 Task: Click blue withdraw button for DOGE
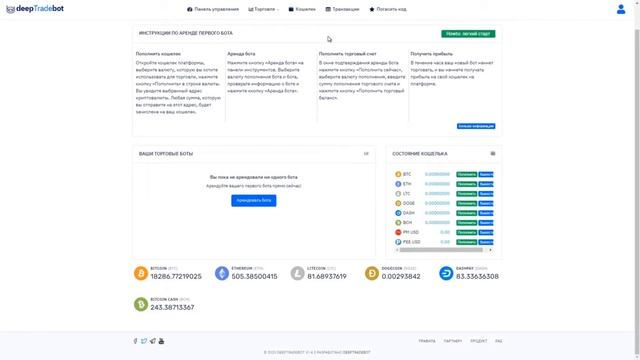tap(486, 203)
